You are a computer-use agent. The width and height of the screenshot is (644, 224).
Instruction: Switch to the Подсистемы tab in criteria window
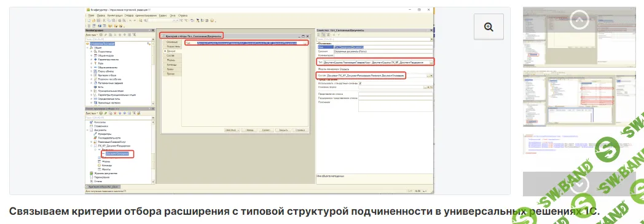173,47
